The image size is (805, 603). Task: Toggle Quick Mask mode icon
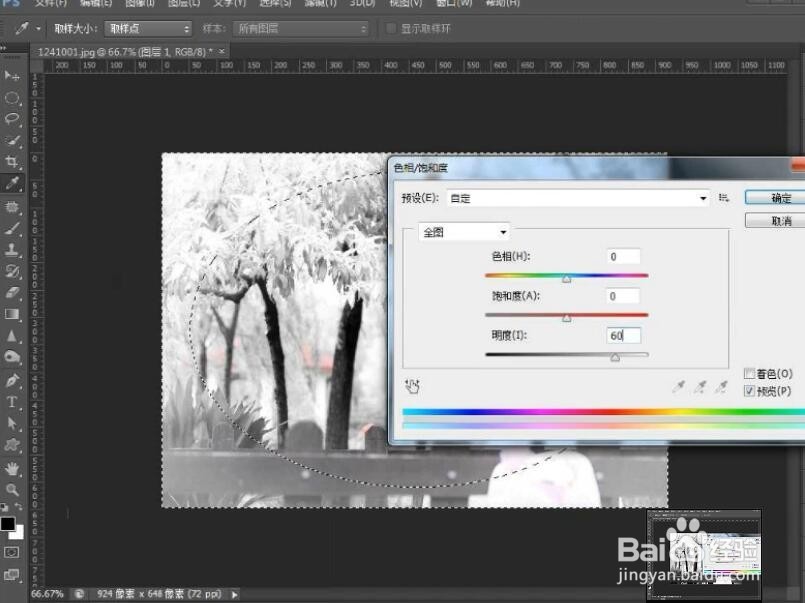tap(11, 552)
